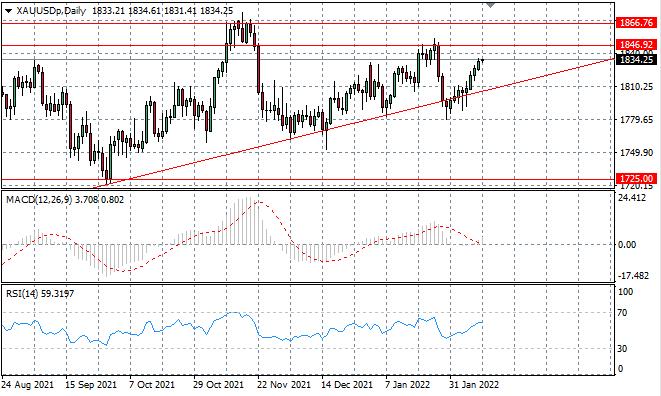
Task: Click the 14 Dec 2021 date label
Action: coord(347,385)
